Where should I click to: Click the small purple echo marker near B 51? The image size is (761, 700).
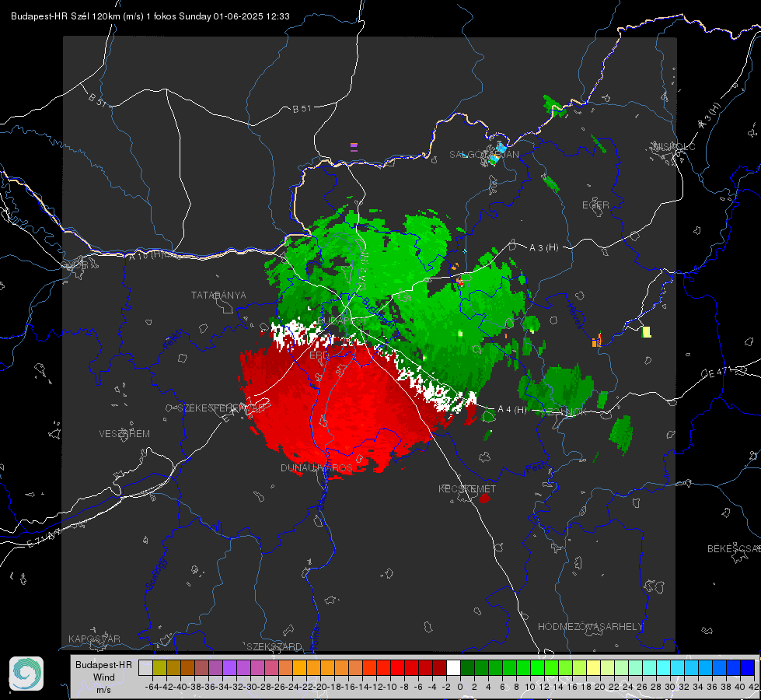354,147
